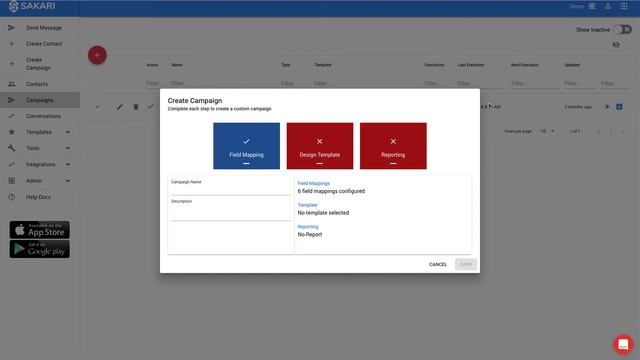
Task: Toggle the Show Inactive switch
Action: pos(622,29)
